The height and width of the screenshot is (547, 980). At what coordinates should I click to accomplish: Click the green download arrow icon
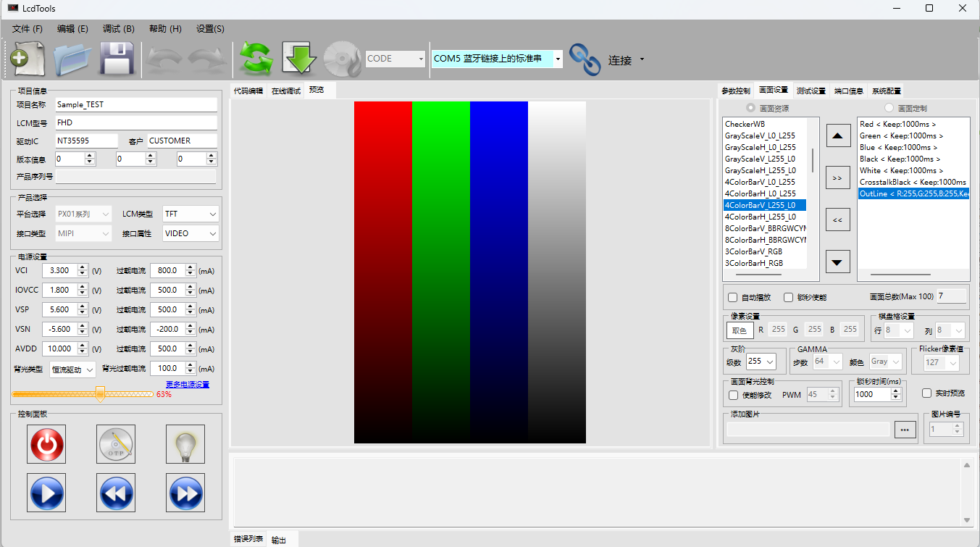(x=299, y=59)
